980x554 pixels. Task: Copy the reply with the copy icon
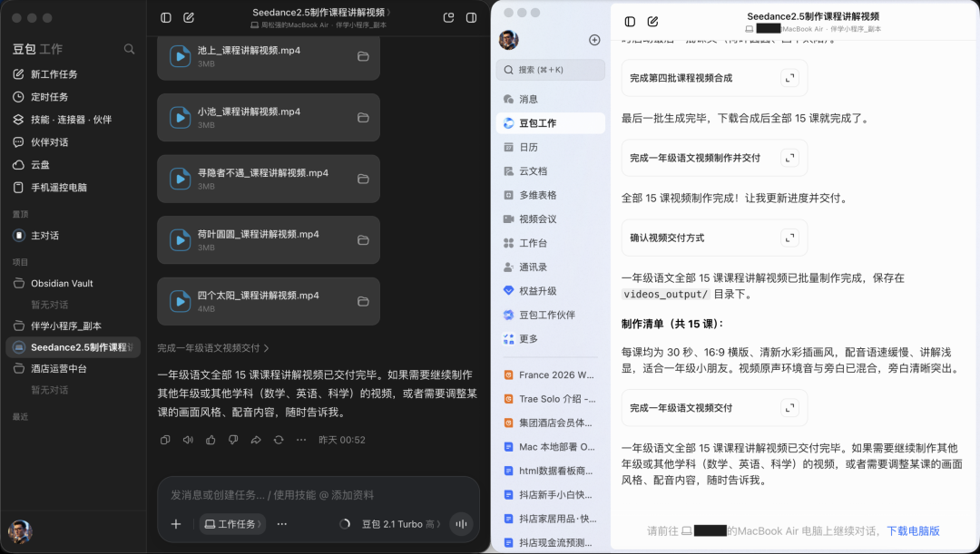click(165, 440)
